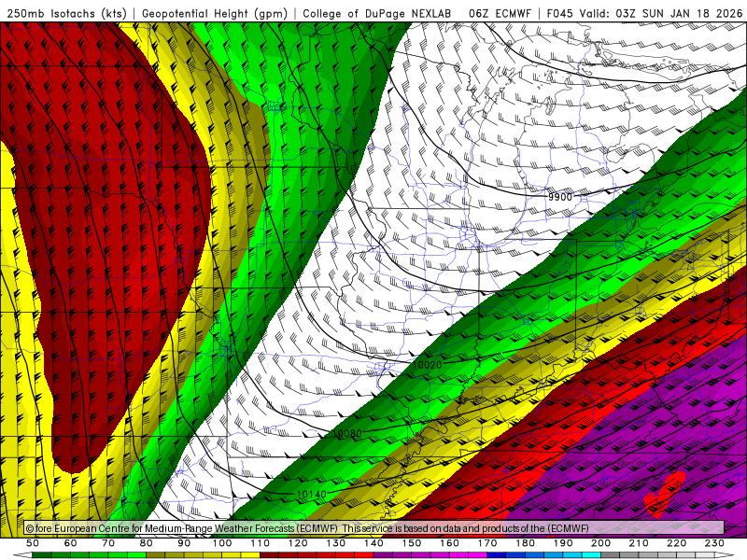Click the 10080 height contour label
This screenshot has height=560, width=747.
346,433
